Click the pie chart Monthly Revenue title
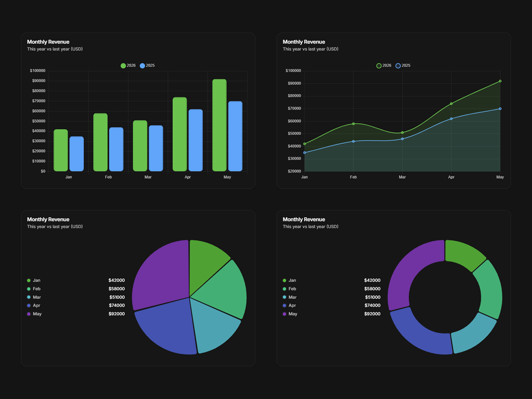 pos(48,219)
